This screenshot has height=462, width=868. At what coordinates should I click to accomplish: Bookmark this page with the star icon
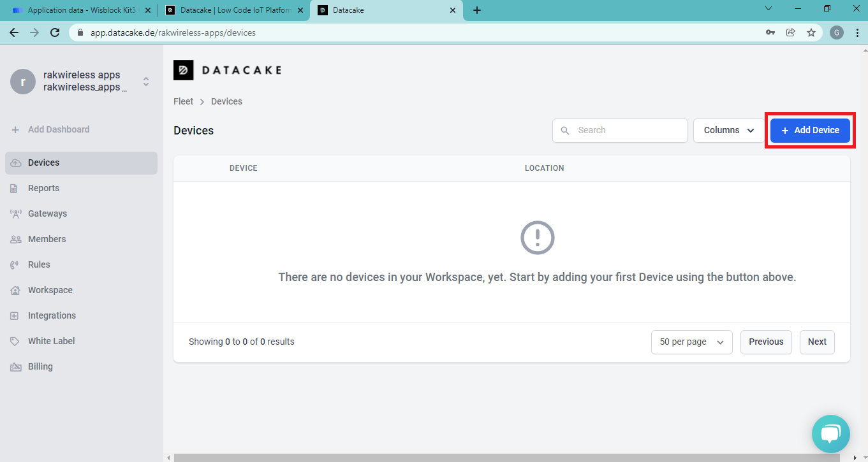click(x=811, y=32)
